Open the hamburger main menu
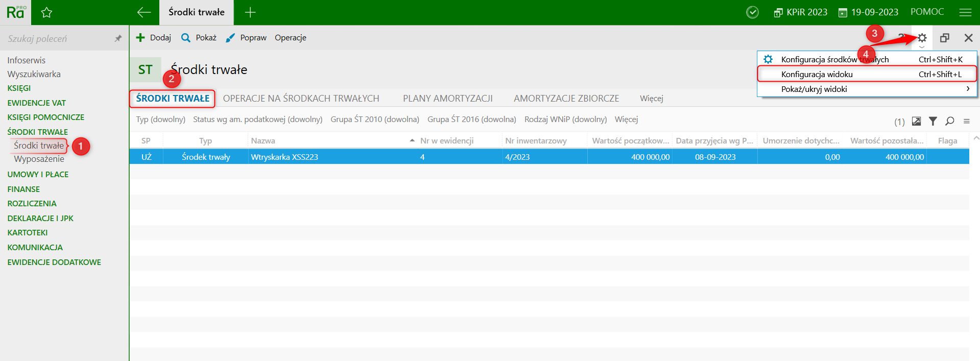Viewport: 980px width, 361px height. [965, 12]
